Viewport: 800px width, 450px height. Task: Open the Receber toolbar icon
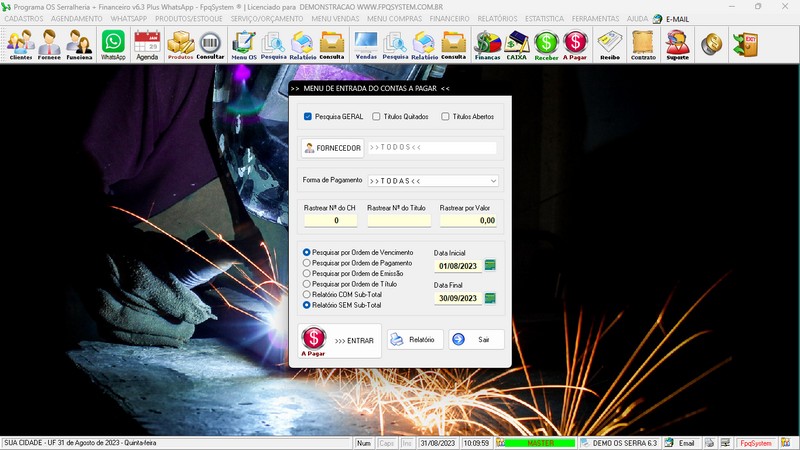(x=546, y=45)
